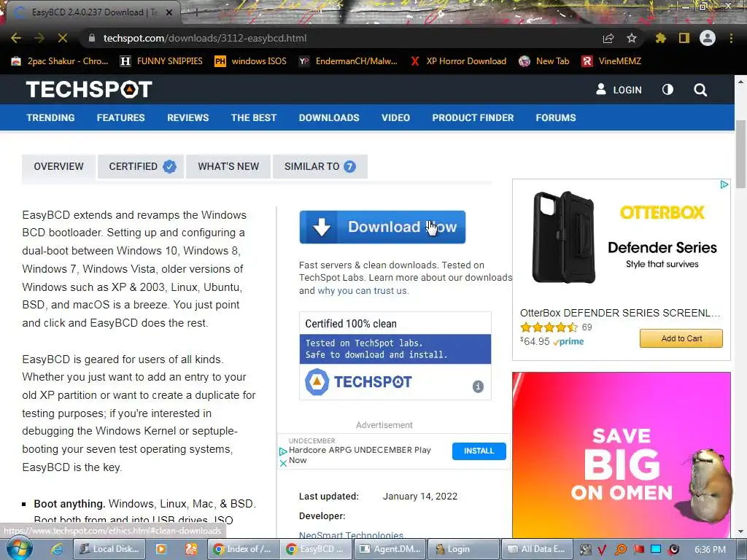This screenshot has height=560, width=747.
Task: Click the address bar URL field
Action: [343, 38]
